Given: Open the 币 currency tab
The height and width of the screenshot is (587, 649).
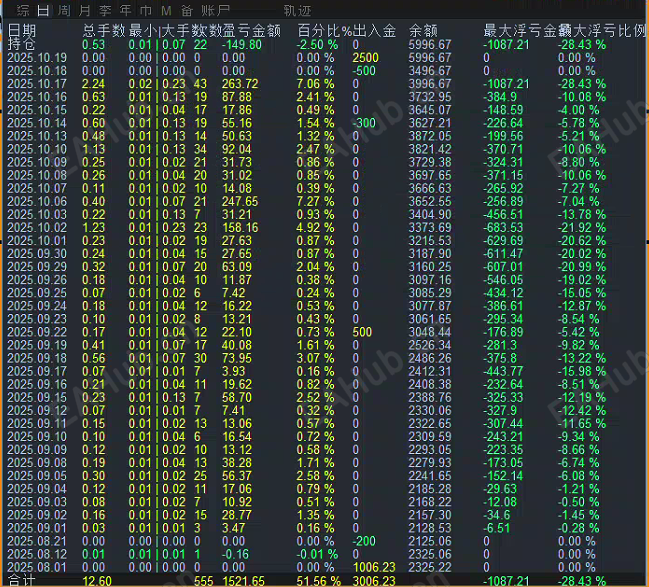Looking at the screenshot, I should pos(146,10).
